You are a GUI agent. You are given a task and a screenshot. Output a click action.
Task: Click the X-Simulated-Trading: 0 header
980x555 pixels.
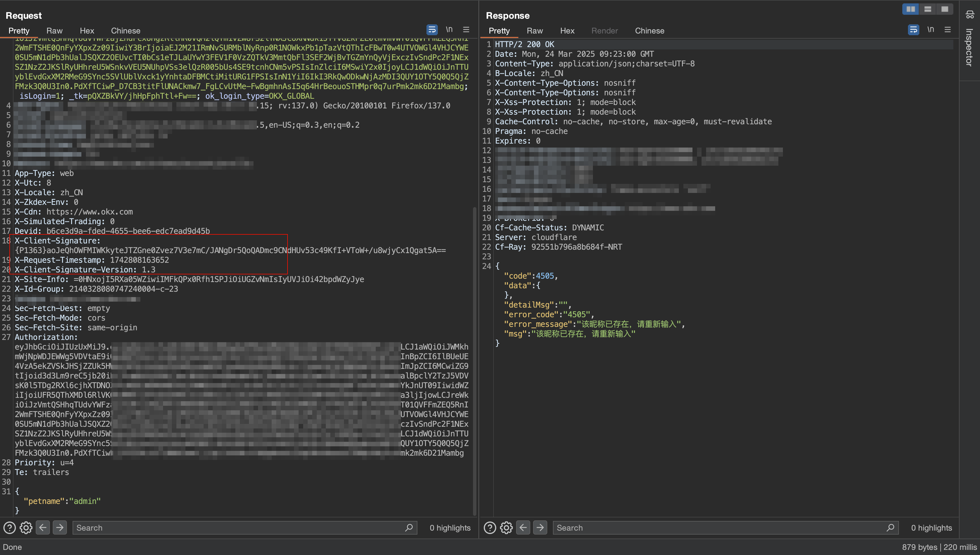click(x=64, y=221)
